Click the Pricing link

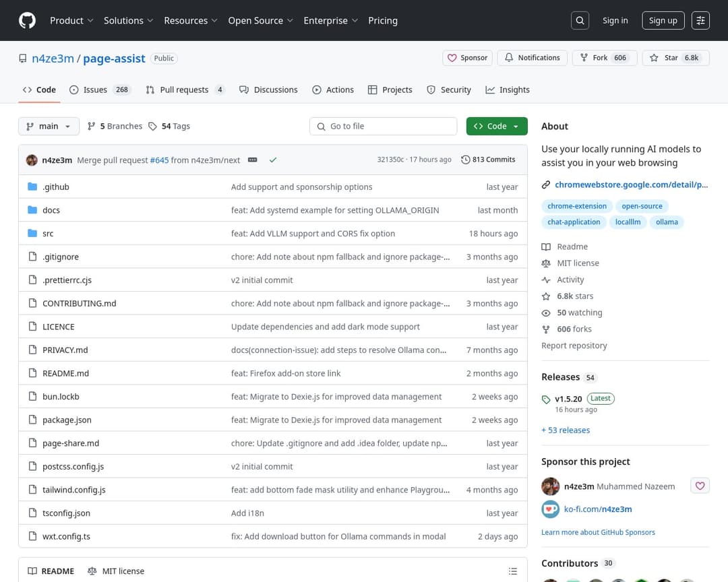tap(383, 20)
